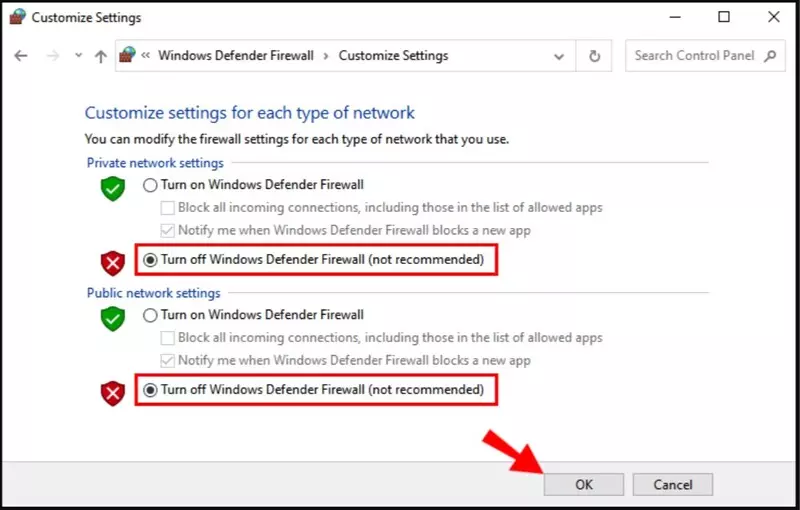Select Customize Settings breadcrumb item
800x510 pixels.
pyautogui.click(x=393, y=55)
